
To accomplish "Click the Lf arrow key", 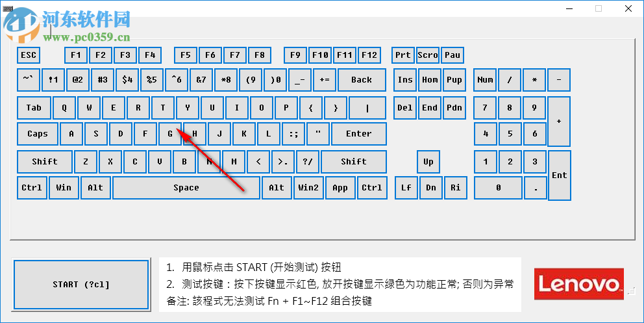I will point(406,188).
